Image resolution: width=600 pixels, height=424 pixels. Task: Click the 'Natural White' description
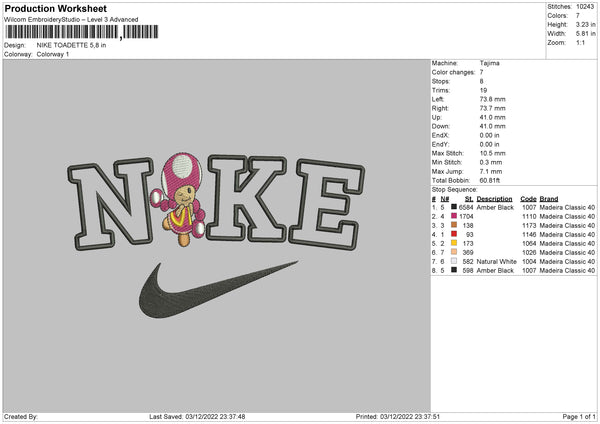click(497, 262)
